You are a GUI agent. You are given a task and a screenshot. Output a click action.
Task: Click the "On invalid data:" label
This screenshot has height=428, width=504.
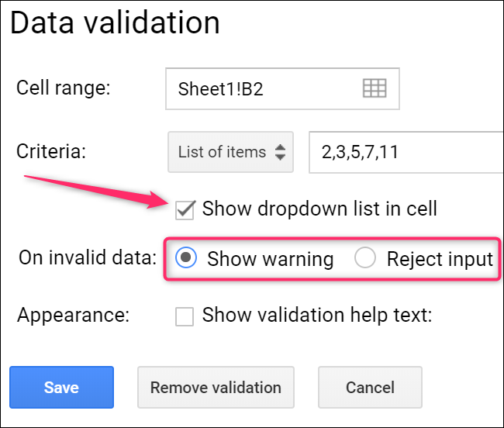coord(88,258)
